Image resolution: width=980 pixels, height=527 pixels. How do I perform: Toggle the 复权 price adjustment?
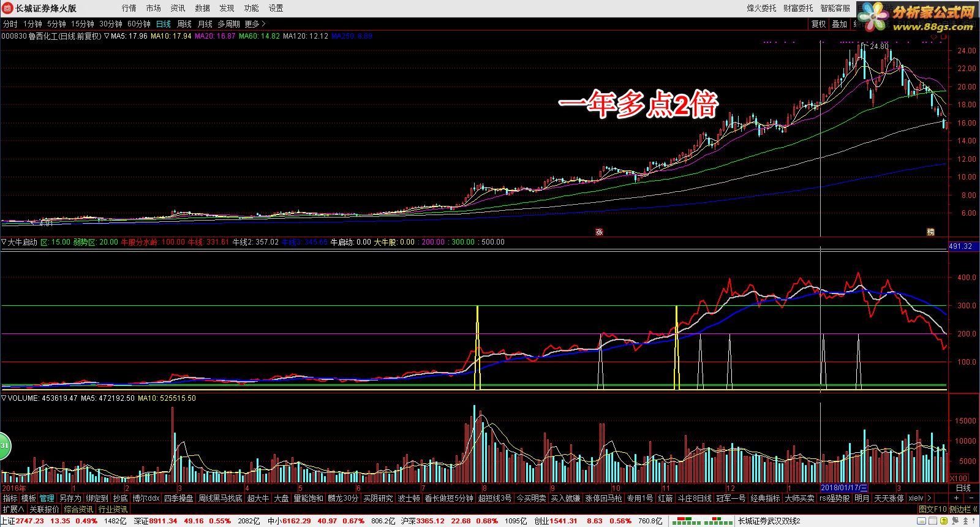[818, 24]
